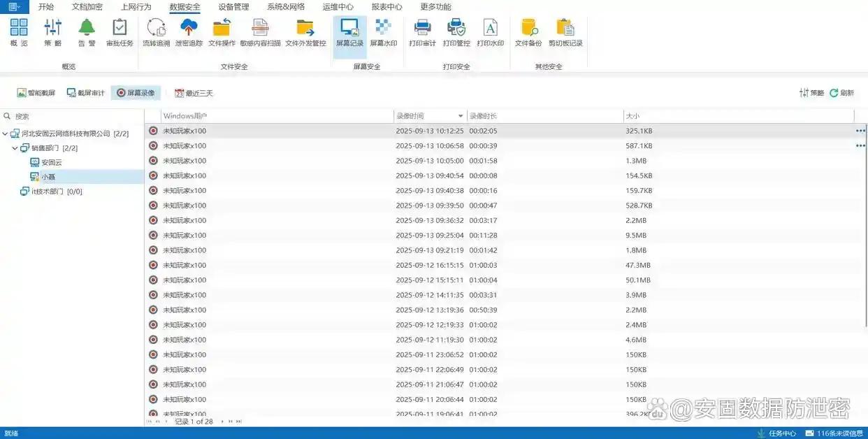Open the 屏幕水印 screen watermark tool
The width and height of the screenshot is (868, 439).
point(383,33)
